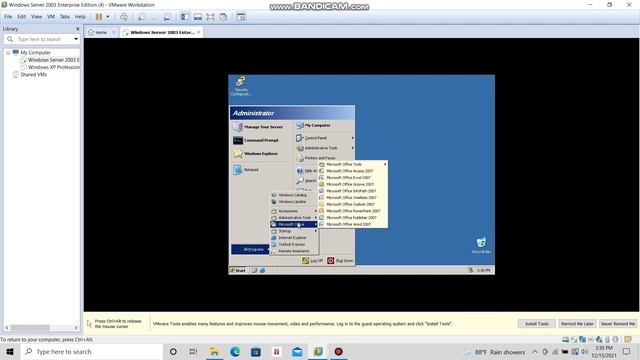Image resolution: width=640 pixels, height=360 pixels.
Task: Collapse the My Computer tree node
Action: click(x=8, y=53)
